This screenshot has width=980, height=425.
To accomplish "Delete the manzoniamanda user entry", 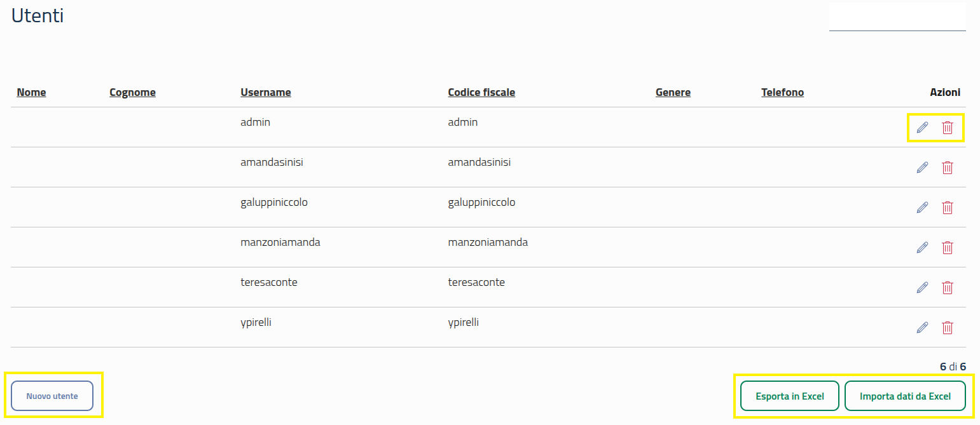I will (x=948, y=248).
